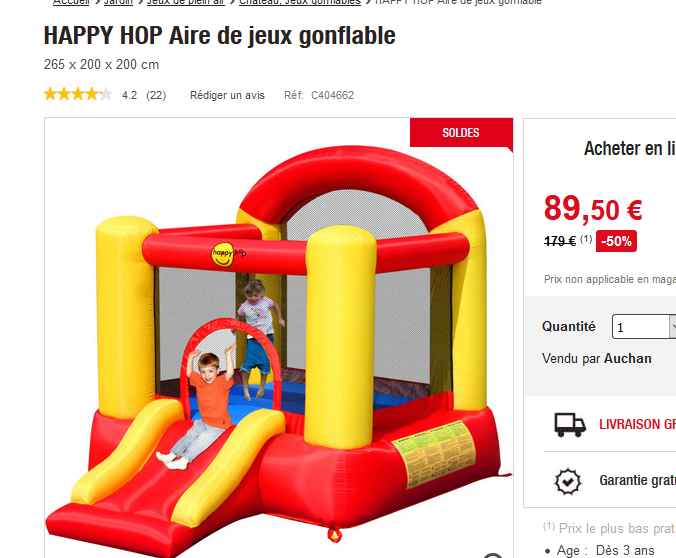Go to the Accueil breadcrumb
Image resolution: width=676 pixels, height=558 pixels.
71,2
